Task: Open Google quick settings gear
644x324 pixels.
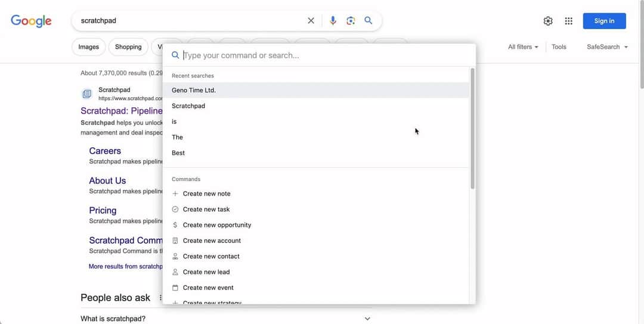Action: [548, 21]
